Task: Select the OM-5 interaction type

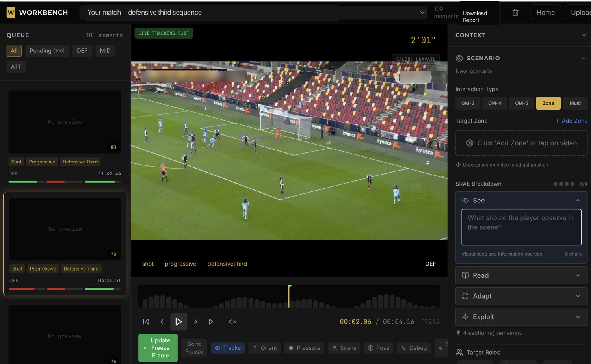Action: [x=521, y=103]
